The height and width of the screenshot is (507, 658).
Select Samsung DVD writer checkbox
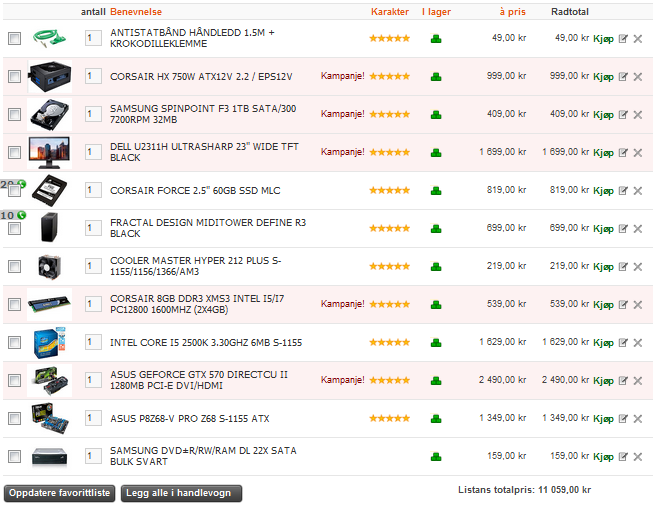point(14,456)
